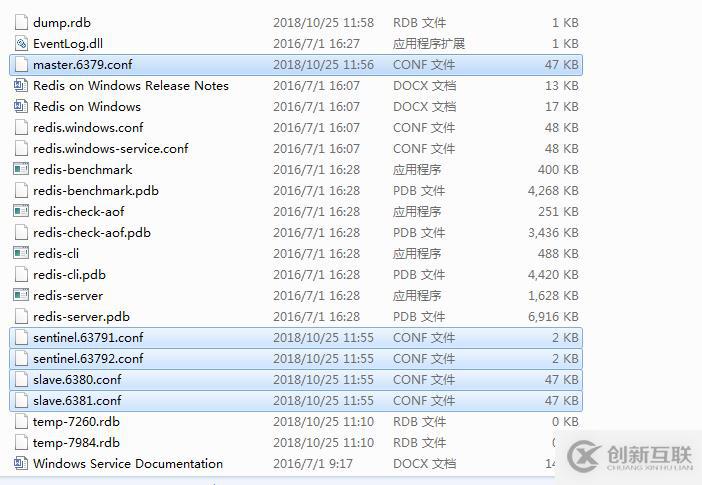Click the 488 KB size of redis-cli
The height and width of the screenshot is (485, 702).
(558, 254)
